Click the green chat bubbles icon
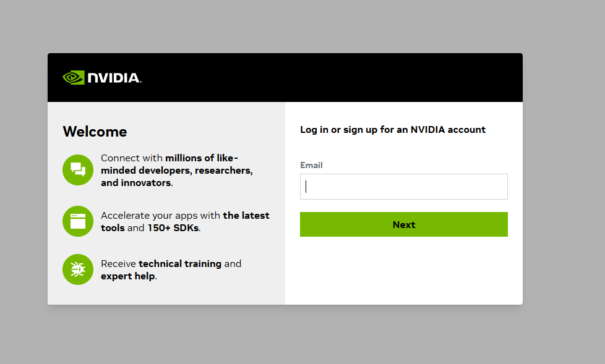The width and height of the screenshot is (605, 364). click(x=78, y=170)
